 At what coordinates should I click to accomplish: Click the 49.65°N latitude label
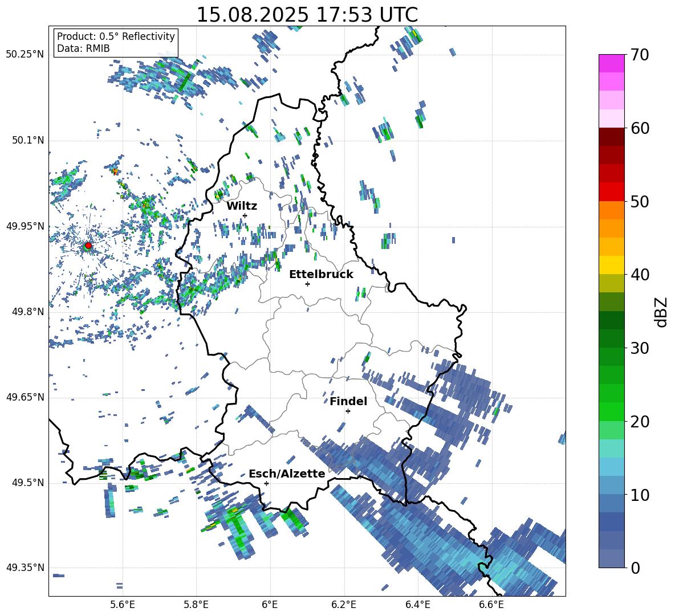point(25,397)
